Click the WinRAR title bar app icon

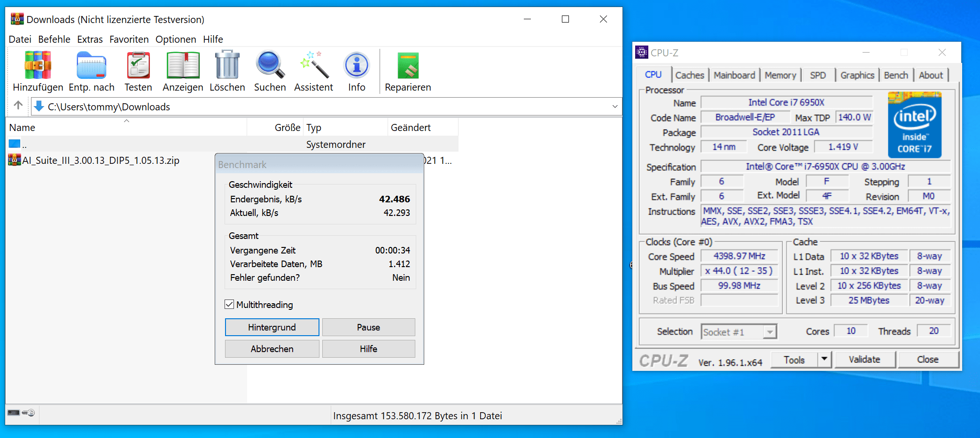click(17, 19)
